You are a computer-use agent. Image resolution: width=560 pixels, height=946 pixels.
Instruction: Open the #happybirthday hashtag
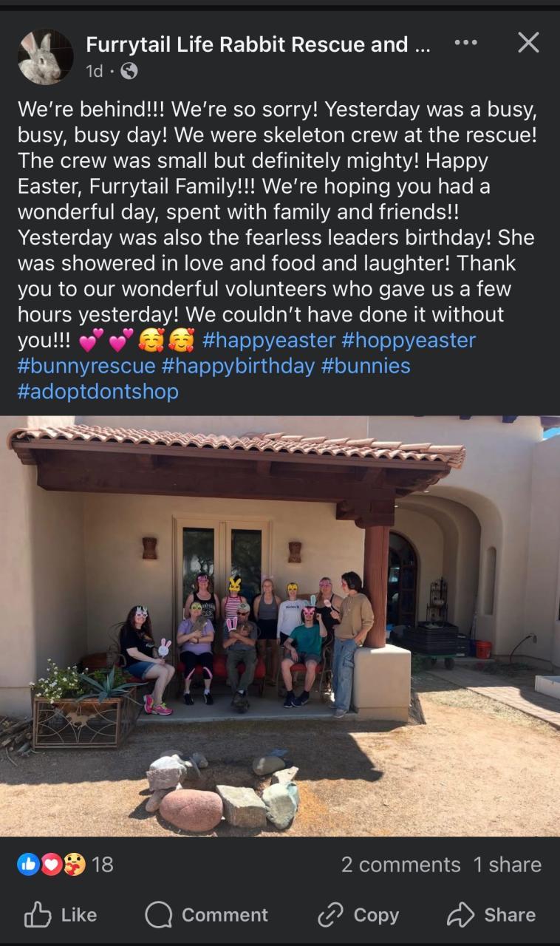tap(238, 366)
